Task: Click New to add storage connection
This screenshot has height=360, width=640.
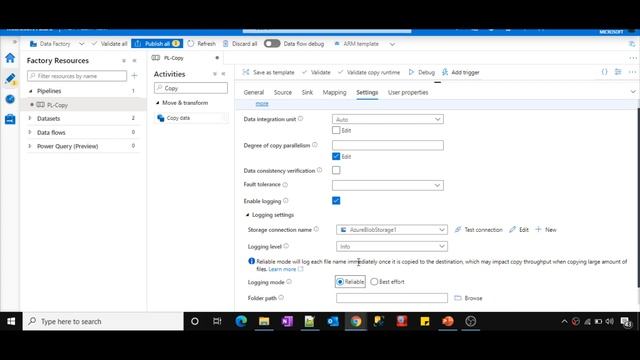Action: tap(546, 230)
